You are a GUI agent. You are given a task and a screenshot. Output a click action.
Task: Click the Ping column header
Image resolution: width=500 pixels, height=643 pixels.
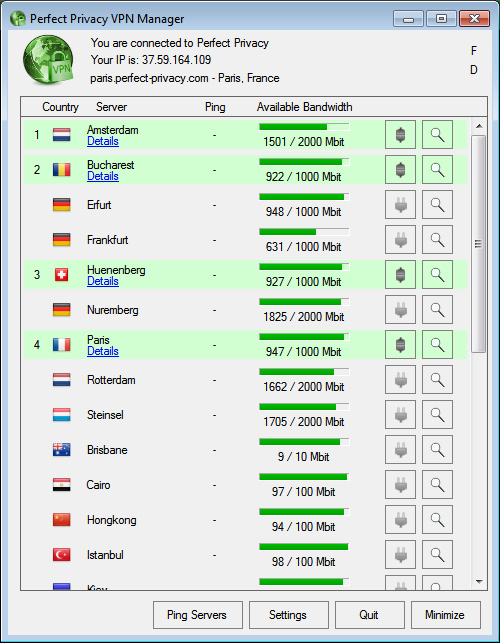tap(215, 107)
